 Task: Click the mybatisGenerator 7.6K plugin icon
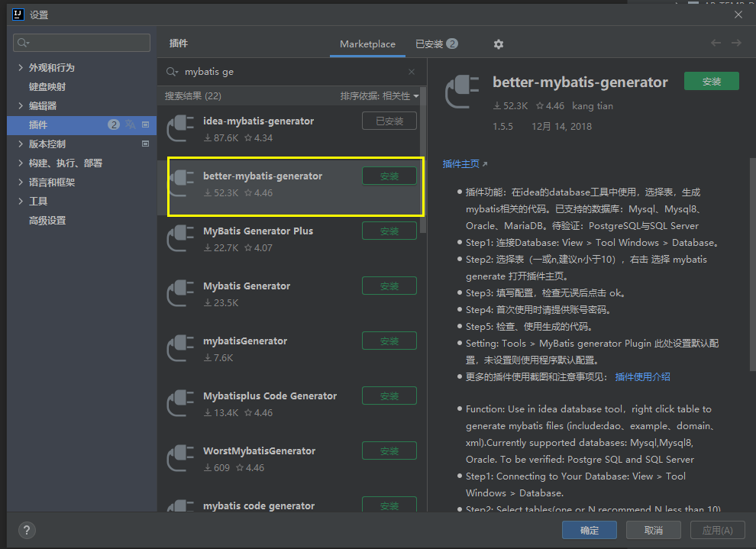[x=180, y=348]
